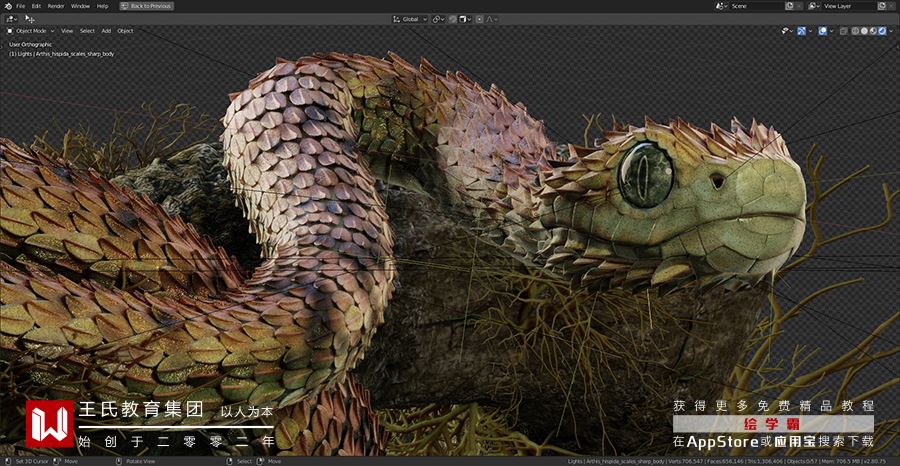Open the Global transform orientation dropdown
Image resolution: width=900 pixels, height=466 pixels.
(x=410, y=19)
